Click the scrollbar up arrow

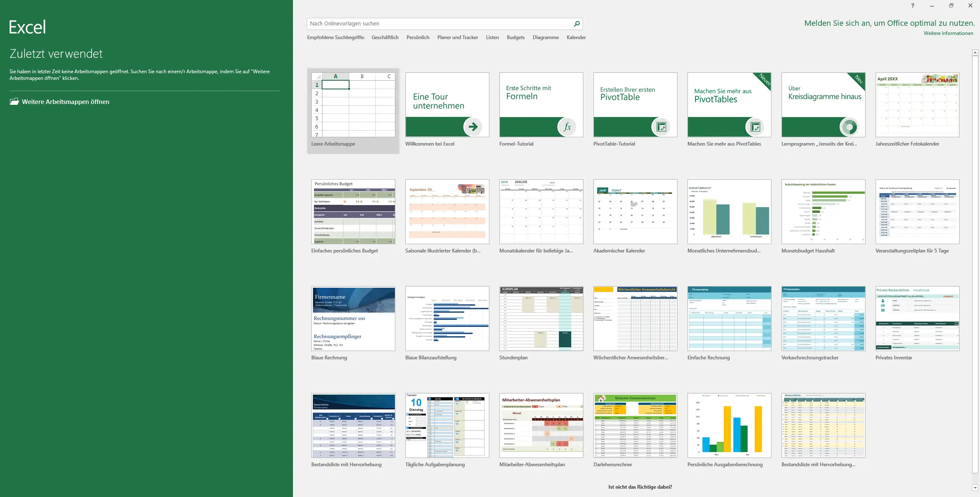click(x=975, y=53)
